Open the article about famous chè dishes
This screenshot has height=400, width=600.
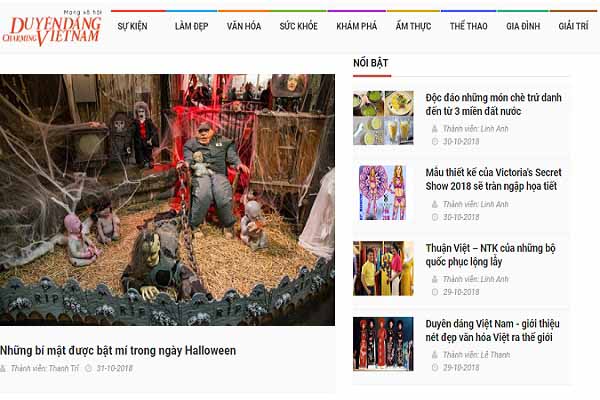493,104
